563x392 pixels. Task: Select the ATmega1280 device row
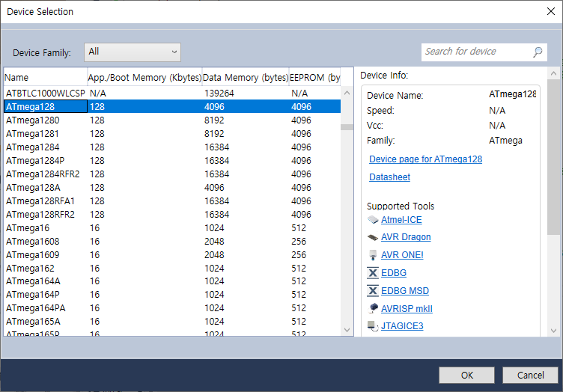point(172,120)
